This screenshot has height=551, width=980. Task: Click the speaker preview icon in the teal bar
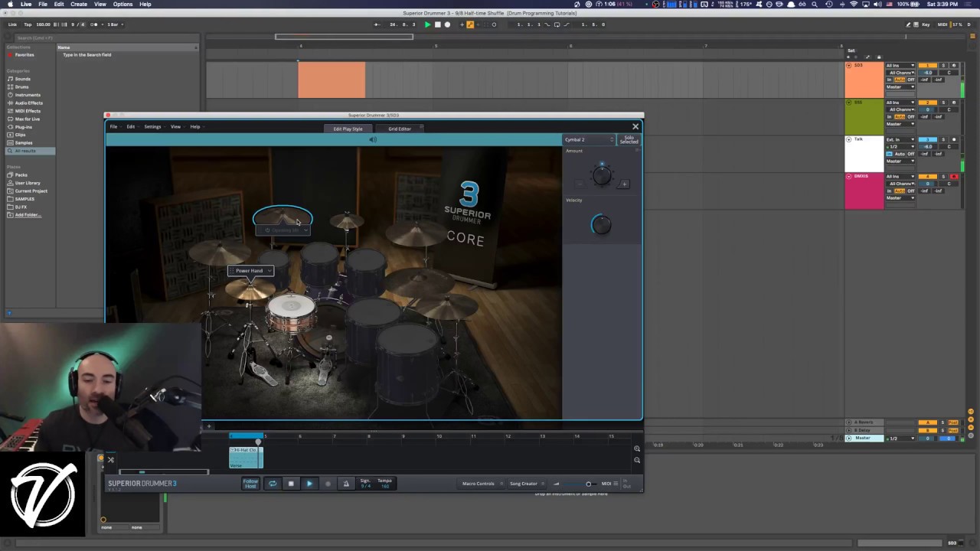373,139
